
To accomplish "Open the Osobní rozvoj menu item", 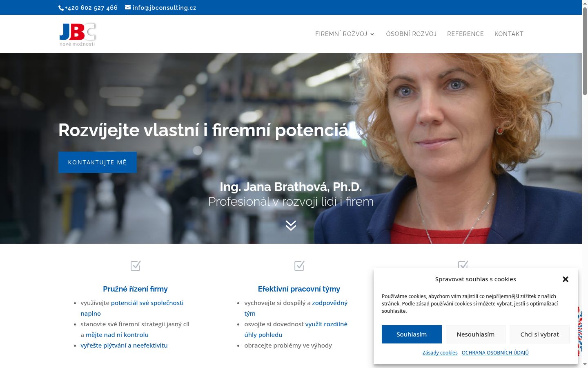I will (411, 34).
